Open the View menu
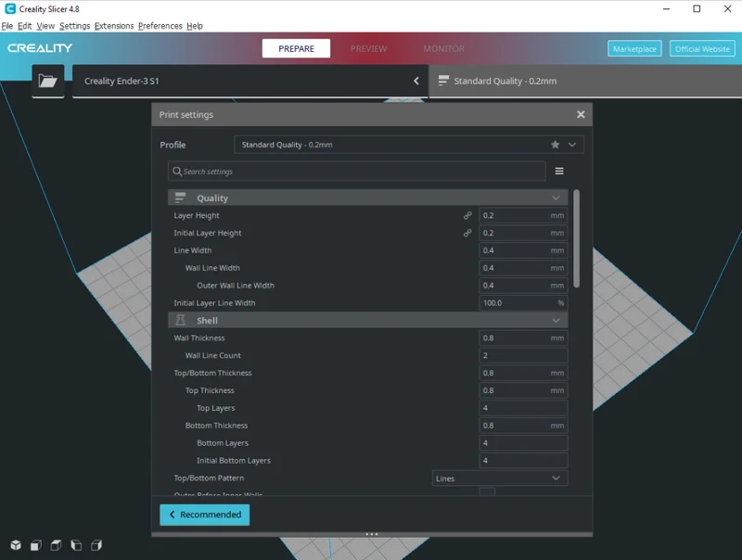 (x=45, y=26)
